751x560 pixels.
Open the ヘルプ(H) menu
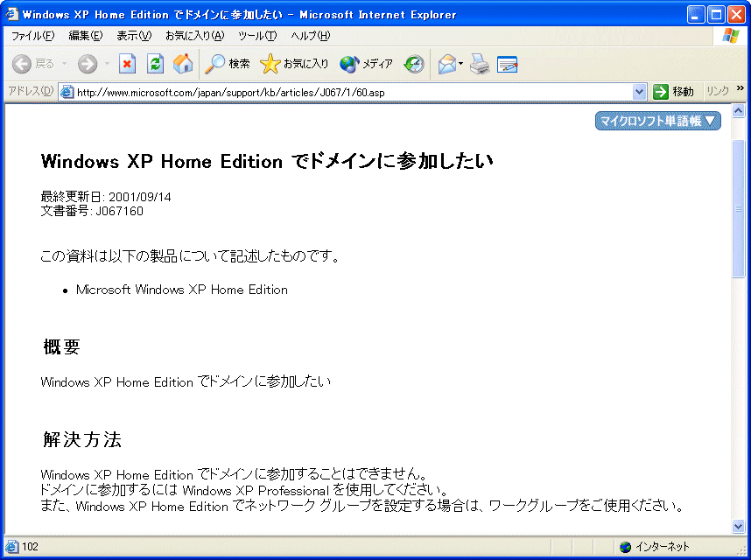(x=311, y=36)
